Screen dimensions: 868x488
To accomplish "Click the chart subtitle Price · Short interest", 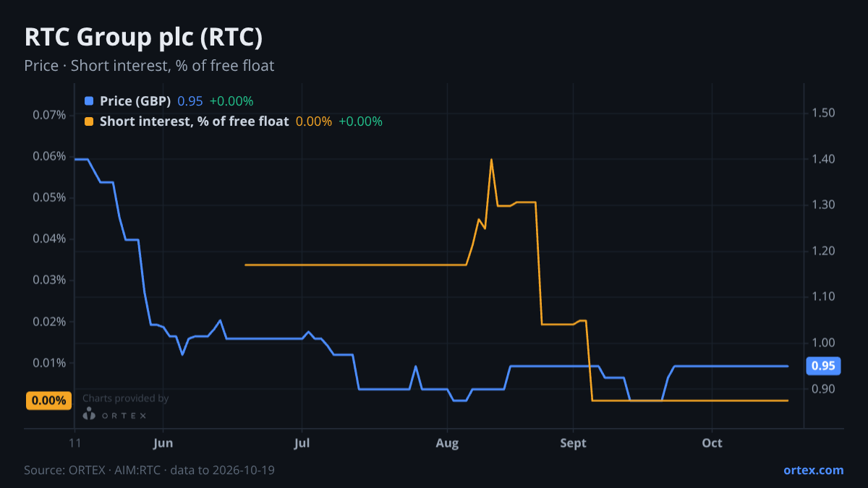I will click(x=149, y=66).
